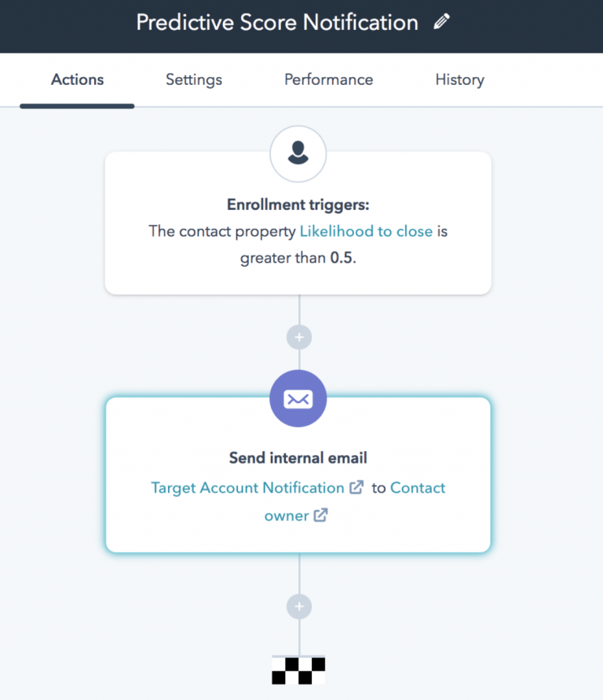603x700 pixels.
Task: Click the purple email envelope icon
Action: [x=298, y=398]
